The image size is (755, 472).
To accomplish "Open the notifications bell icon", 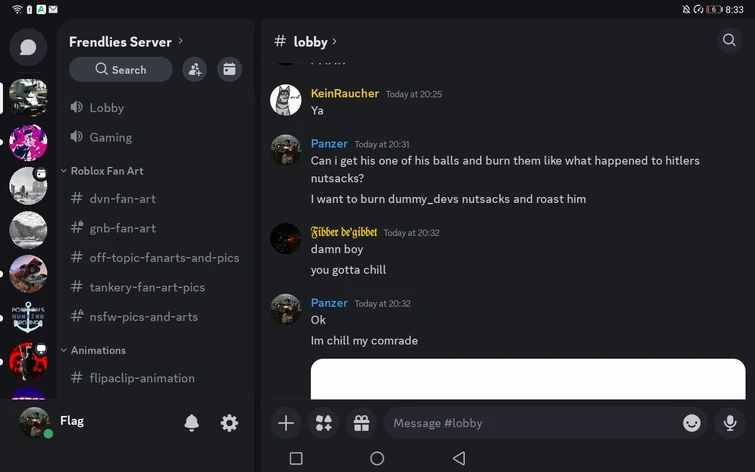I will coord(192,423).
